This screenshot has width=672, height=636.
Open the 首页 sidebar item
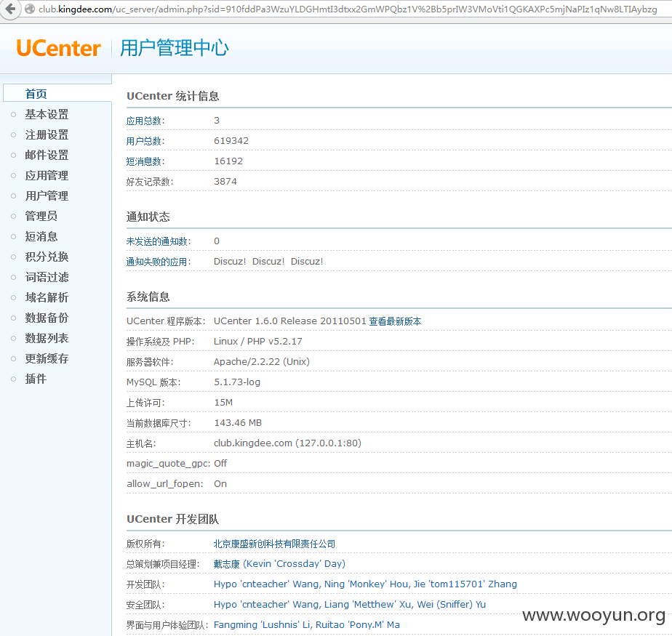[x=36, y=93]
